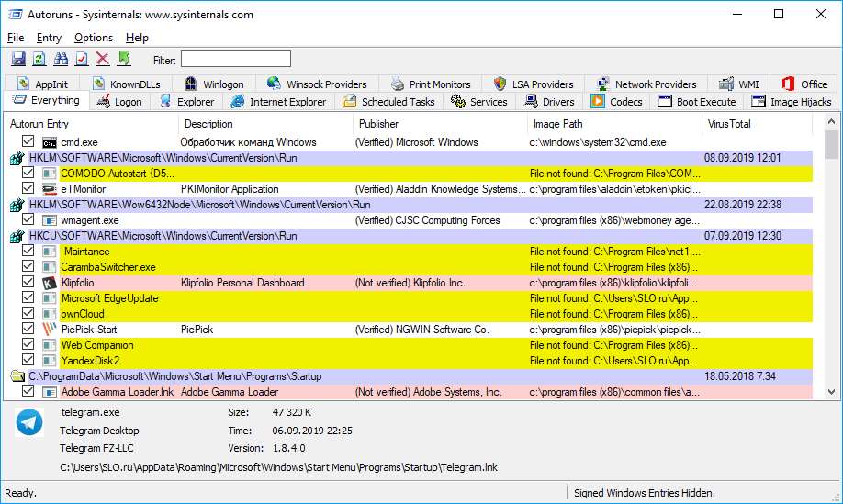Uncheck the cmd.exe entry checkbox
This screenshot has width=843, height=504.
28,141
